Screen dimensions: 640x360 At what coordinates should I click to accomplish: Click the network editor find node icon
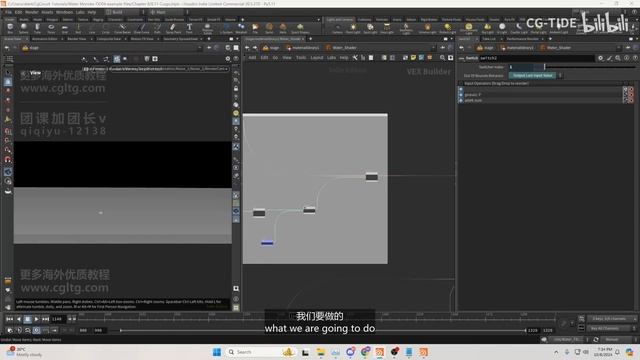(442, 58)
